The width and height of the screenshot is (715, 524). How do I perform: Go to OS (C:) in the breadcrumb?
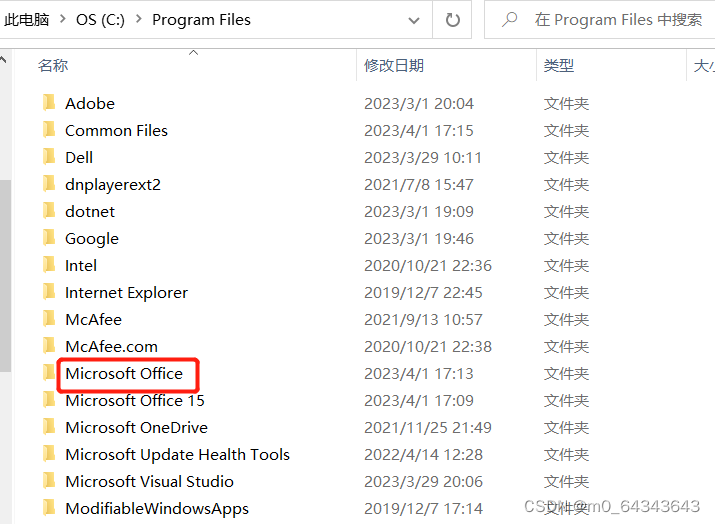pos(100,20)
